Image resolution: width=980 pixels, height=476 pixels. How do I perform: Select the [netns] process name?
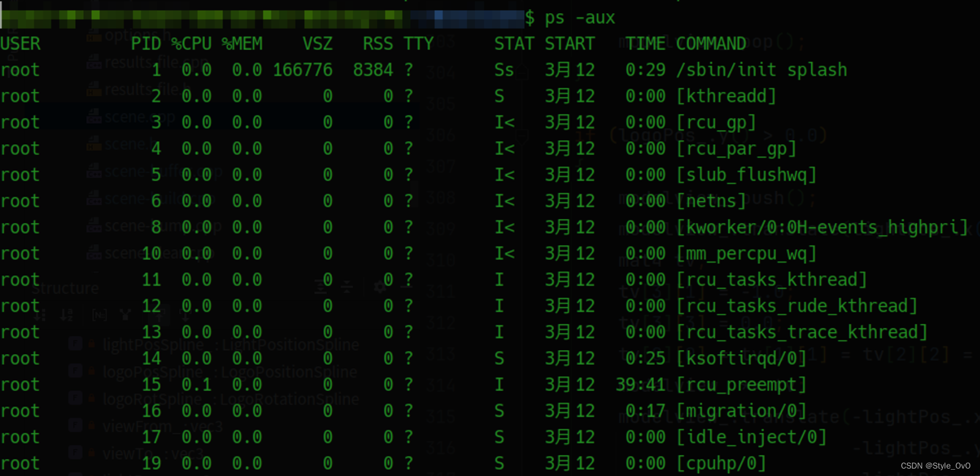(x=711, y=201)
